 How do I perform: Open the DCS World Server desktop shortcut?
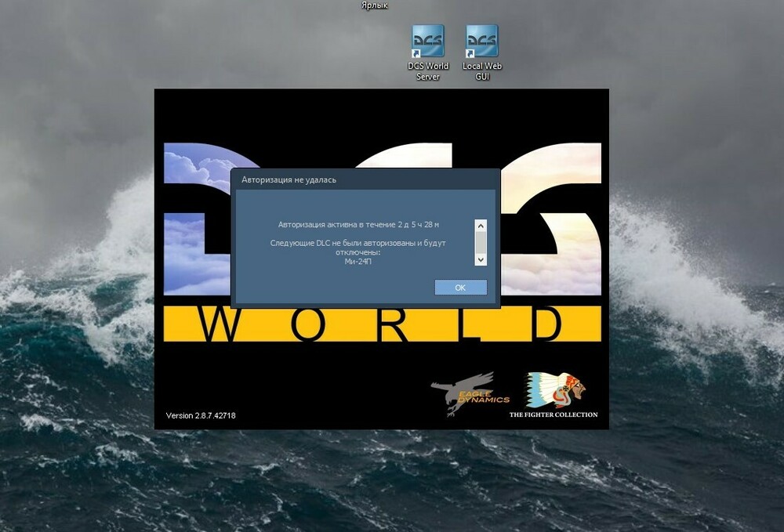(427, 52)
